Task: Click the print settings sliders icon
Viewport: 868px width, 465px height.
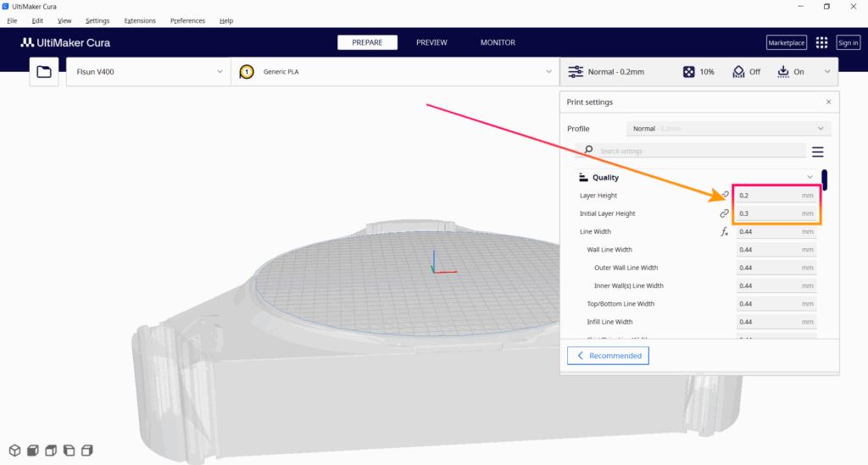Action: coord(576,72)
